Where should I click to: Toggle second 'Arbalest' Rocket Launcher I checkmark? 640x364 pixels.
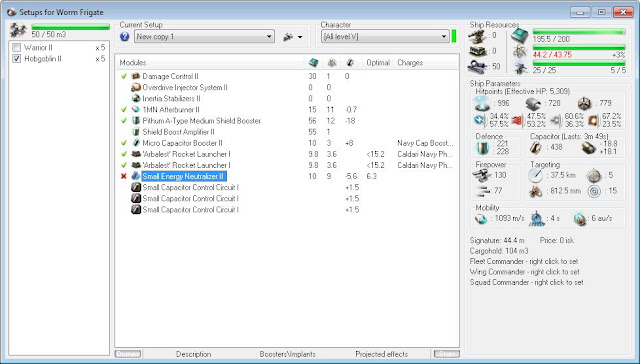pyautogui.click(x=124, y=165)
